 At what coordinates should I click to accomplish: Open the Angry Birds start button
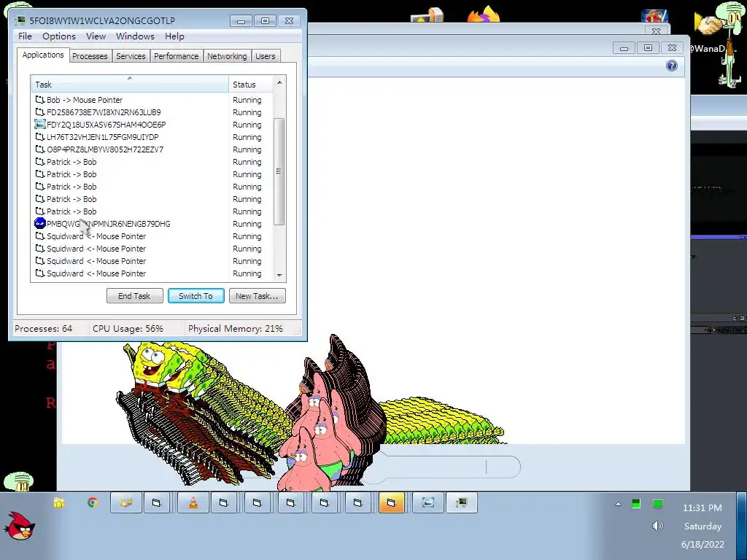pos(20,526)
